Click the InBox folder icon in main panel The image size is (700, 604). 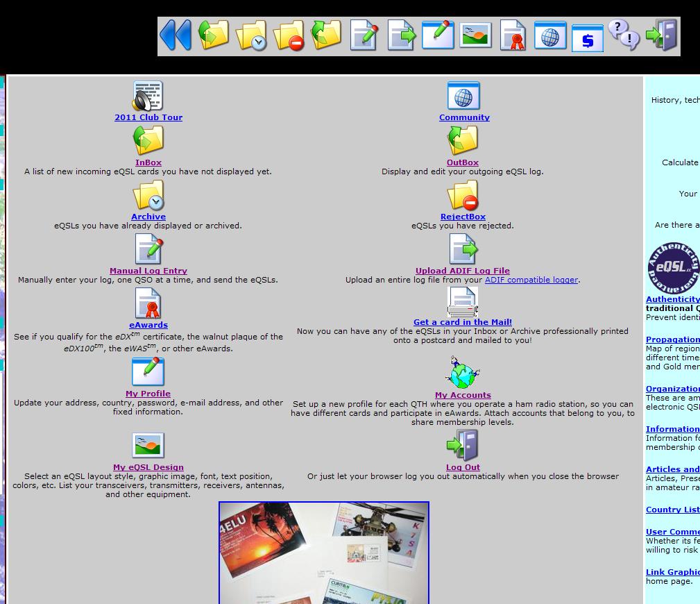click(x=148, y=140)
